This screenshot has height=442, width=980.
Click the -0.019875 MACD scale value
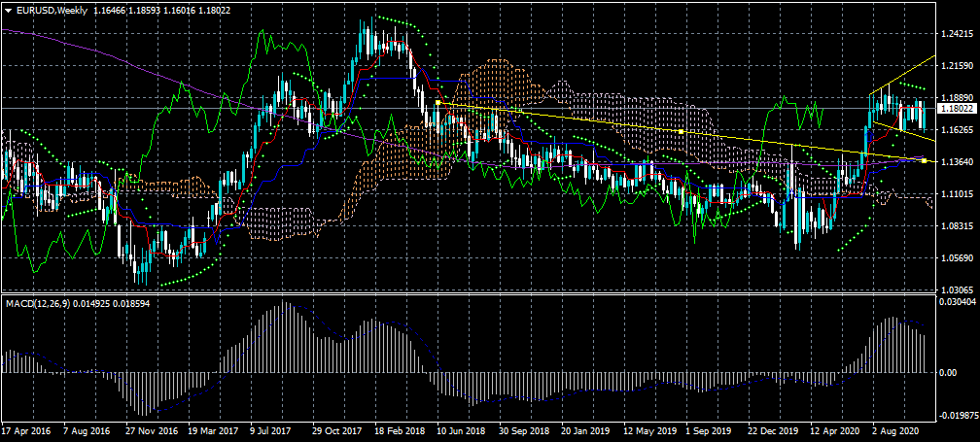[x=958, y=416]
